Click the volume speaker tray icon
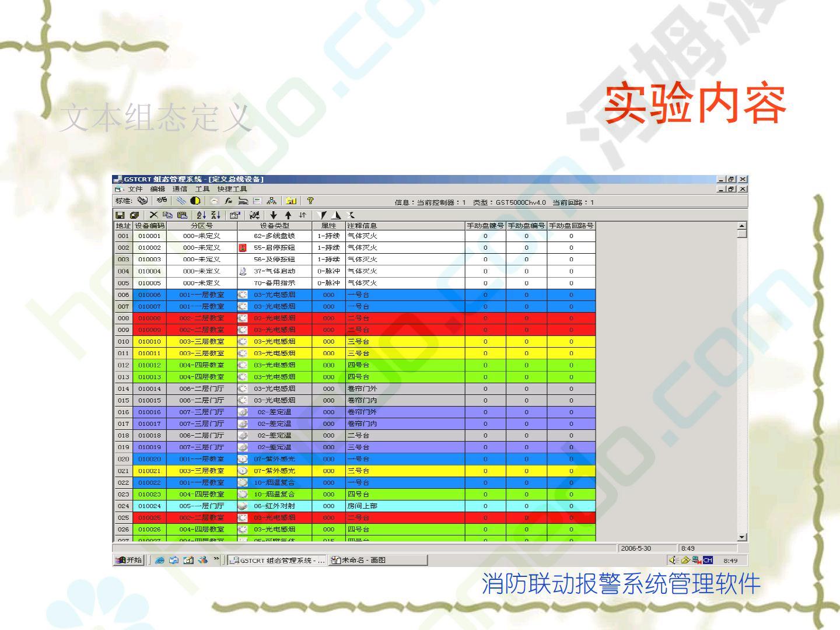This screenshot has width=840, height=630. (673, 560)
